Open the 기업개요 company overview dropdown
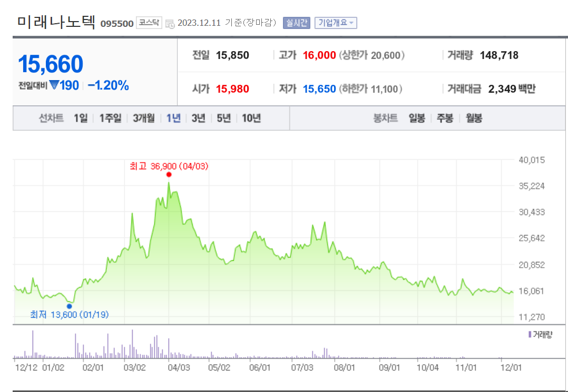The width and height of the screenshot is (568, 392). [336, 23]
